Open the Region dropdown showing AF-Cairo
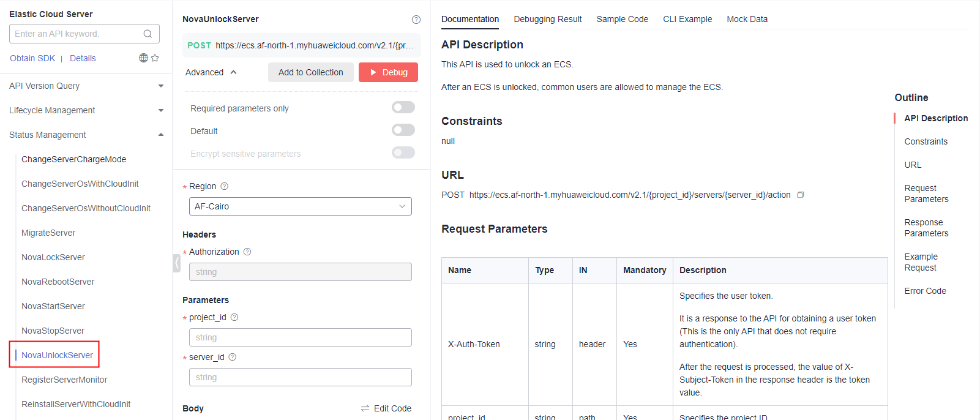Viewport: 980px width, 420px height. pyautogui.click(x=301, y=206)
